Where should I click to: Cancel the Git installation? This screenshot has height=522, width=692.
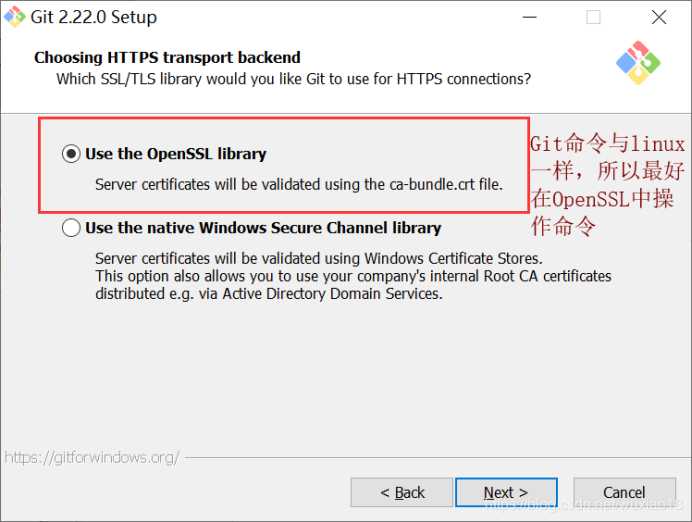[x=624, y=492]
